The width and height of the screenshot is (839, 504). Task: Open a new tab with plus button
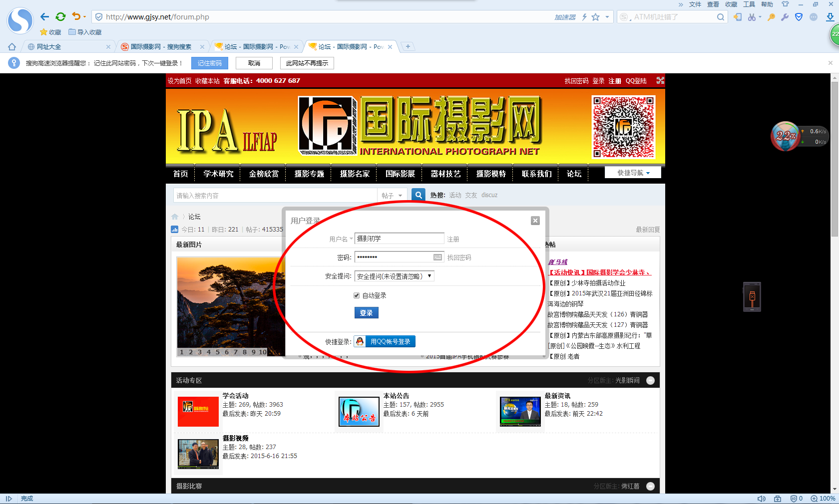[408, 46]
